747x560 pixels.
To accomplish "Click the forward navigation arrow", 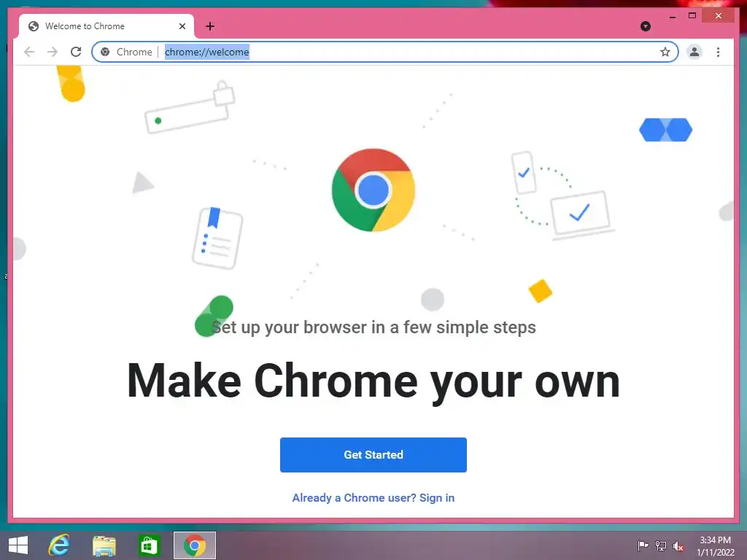I will (53, 52).
